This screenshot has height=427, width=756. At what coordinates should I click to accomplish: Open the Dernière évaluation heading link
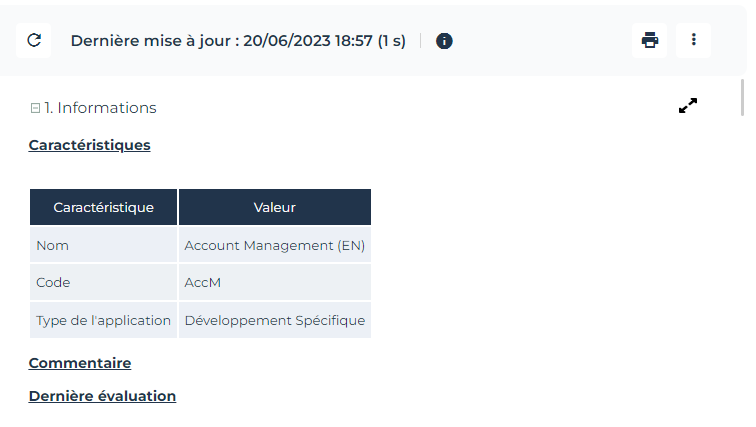pos(102,396)
